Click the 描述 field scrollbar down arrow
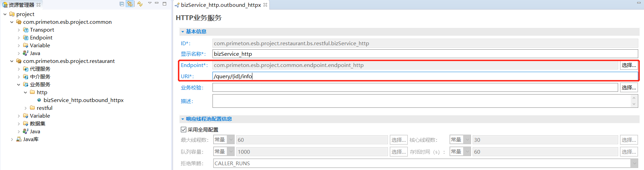Image resolution: width=644 pixels, height=170 pixels. pyautogui.click(x=634, y=104)
